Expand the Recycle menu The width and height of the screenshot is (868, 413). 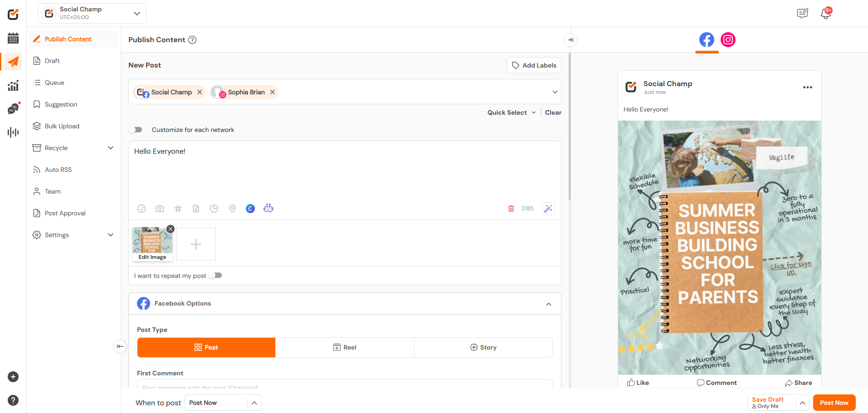[111, 148]
